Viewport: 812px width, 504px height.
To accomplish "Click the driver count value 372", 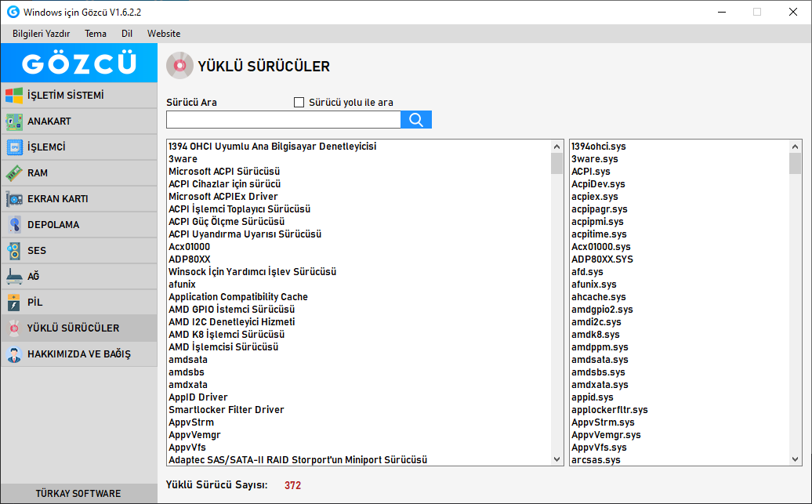I will point(292,485).
